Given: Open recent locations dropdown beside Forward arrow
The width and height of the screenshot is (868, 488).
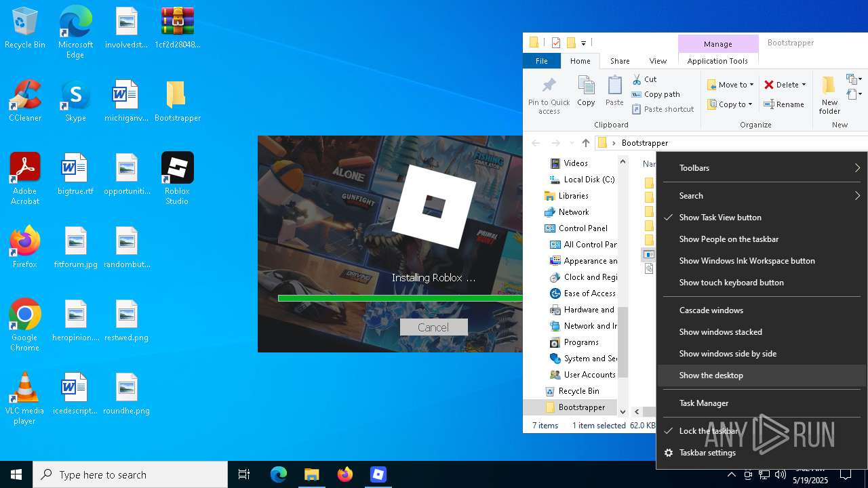Looking at the screenshot, I should click(571, 143).
